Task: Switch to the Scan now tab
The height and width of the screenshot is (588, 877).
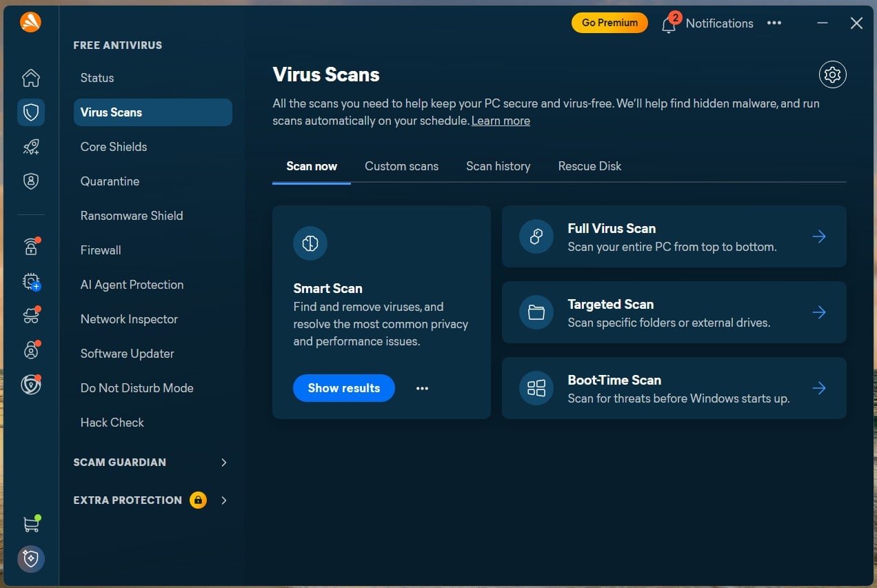Action: point(312,166)
